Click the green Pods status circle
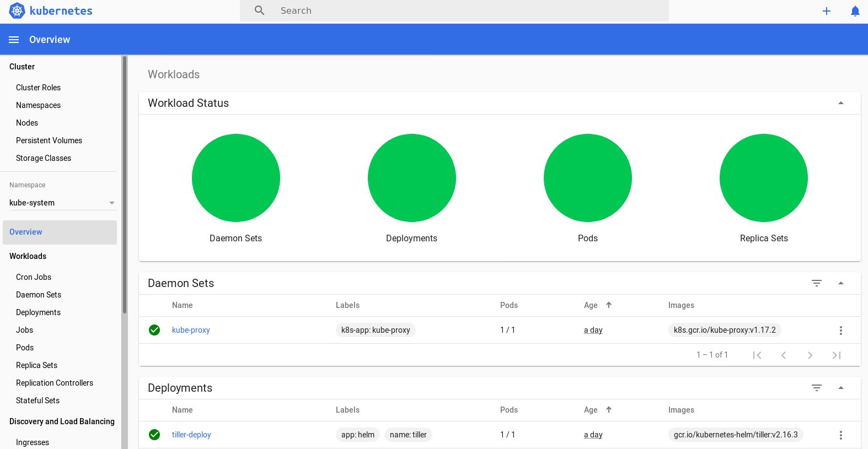The image size is (868, 449). [x=587, y=178]
